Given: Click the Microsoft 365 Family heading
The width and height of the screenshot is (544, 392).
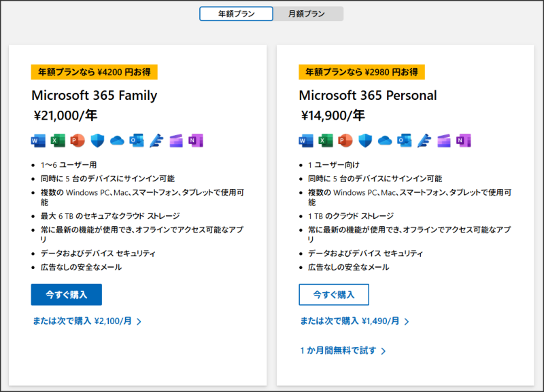Looking at the screenshot, I should [x=95, y=95].
